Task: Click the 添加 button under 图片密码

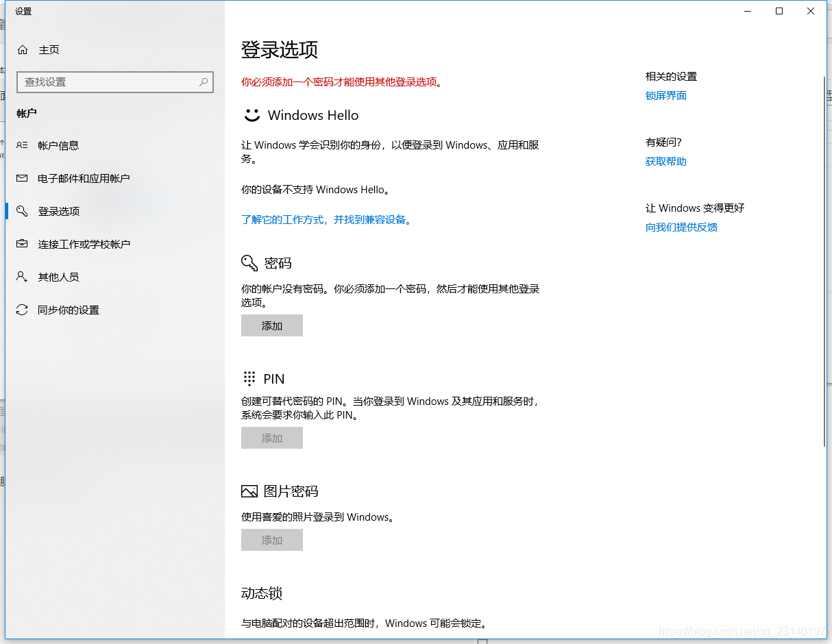Action: coord(272,540)
